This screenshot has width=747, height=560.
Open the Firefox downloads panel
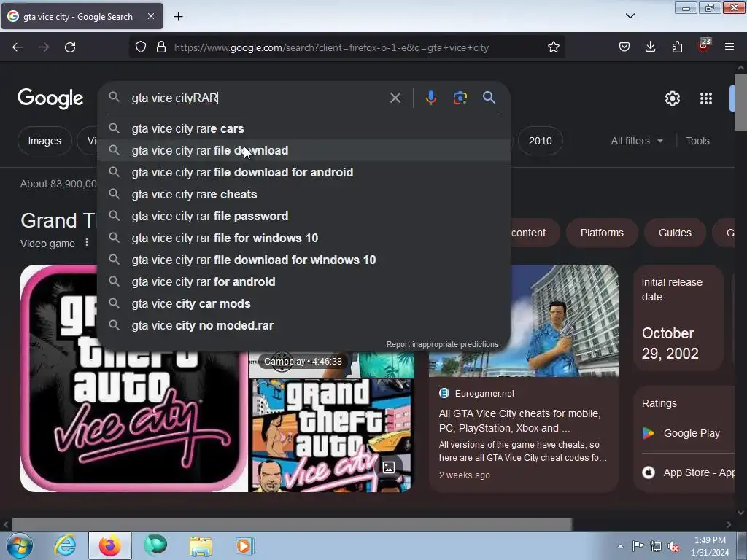click(x=650, y=47)
